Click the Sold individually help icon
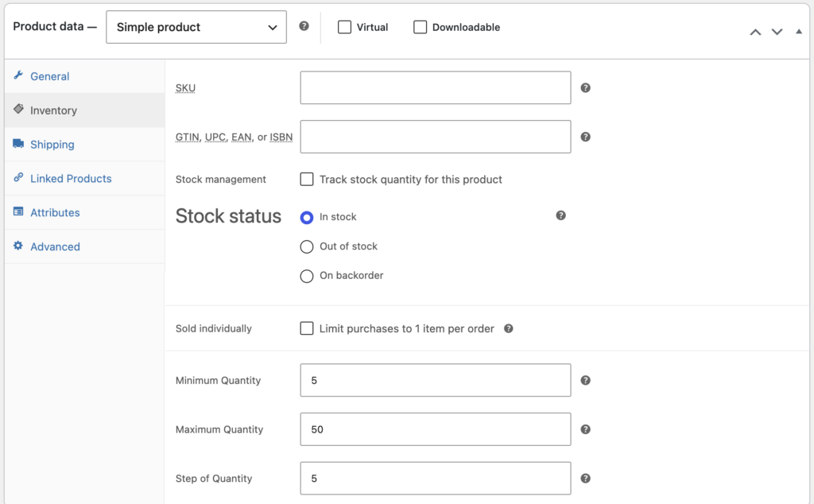814x504 pixels. 509,328
